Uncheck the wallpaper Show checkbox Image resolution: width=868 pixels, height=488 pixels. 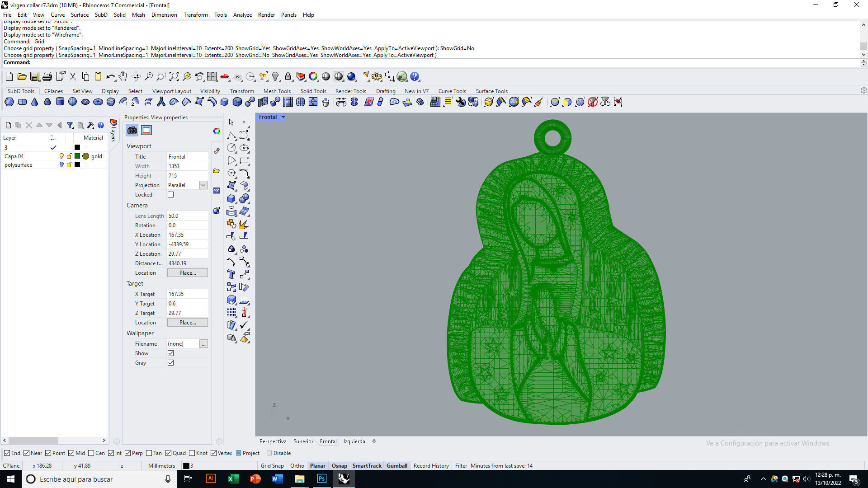pos(170,353)
